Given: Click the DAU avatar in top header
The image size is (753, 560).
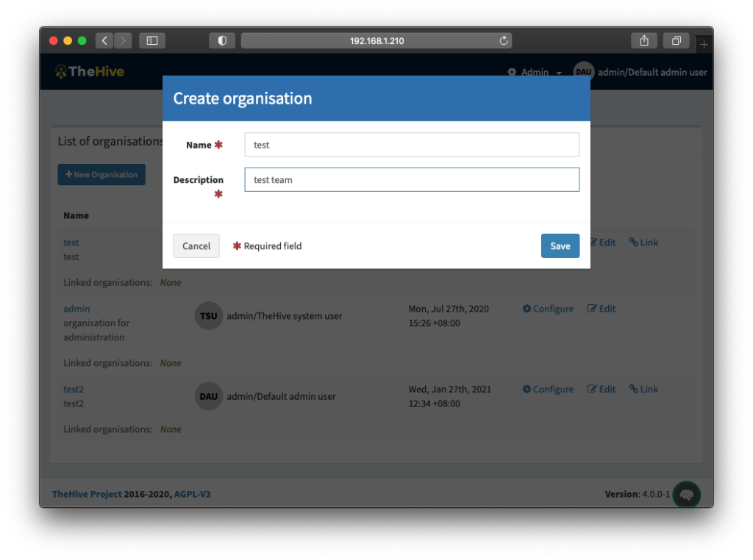Looking at the screenshot, I should 583,72.
